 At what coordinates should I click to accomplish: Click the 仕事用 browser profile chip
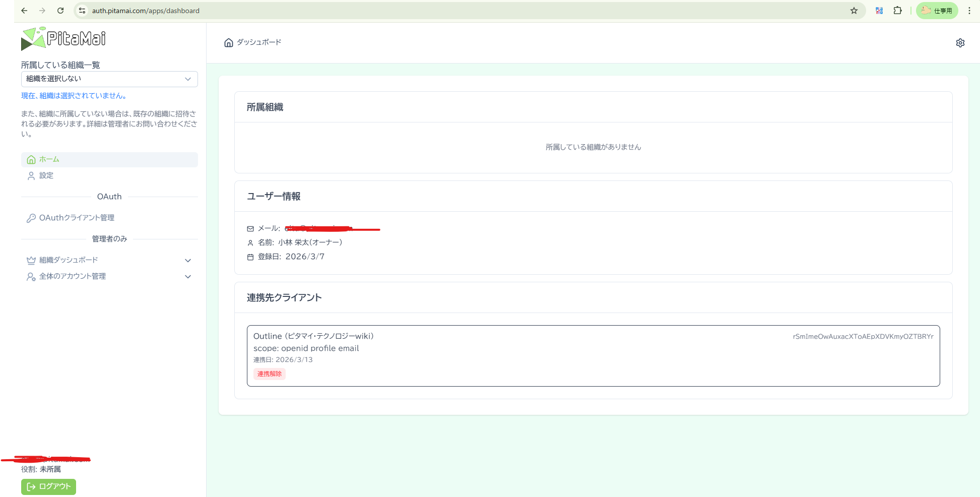937,10
